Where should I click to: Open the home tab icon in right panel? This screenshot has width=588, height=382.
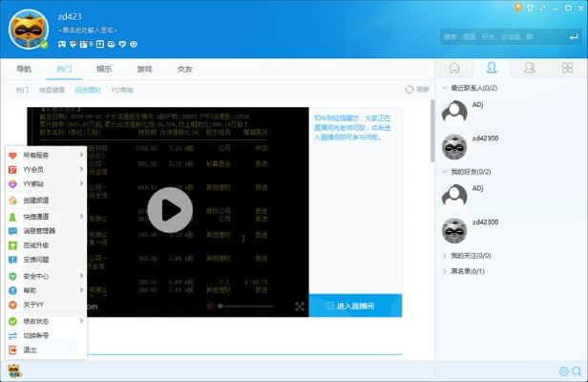(455, 68)
